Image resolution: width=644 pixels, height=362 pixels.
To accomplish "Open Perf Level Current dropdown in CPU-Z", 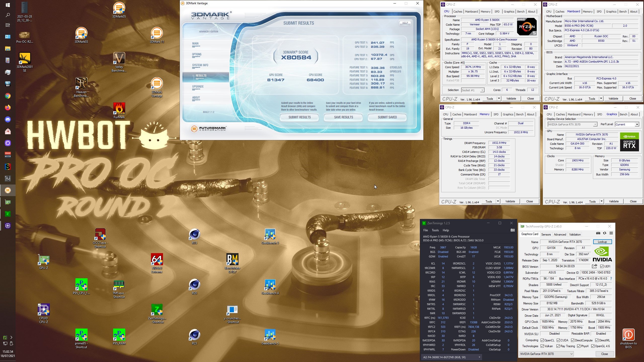I will click(x=627, y=124).
